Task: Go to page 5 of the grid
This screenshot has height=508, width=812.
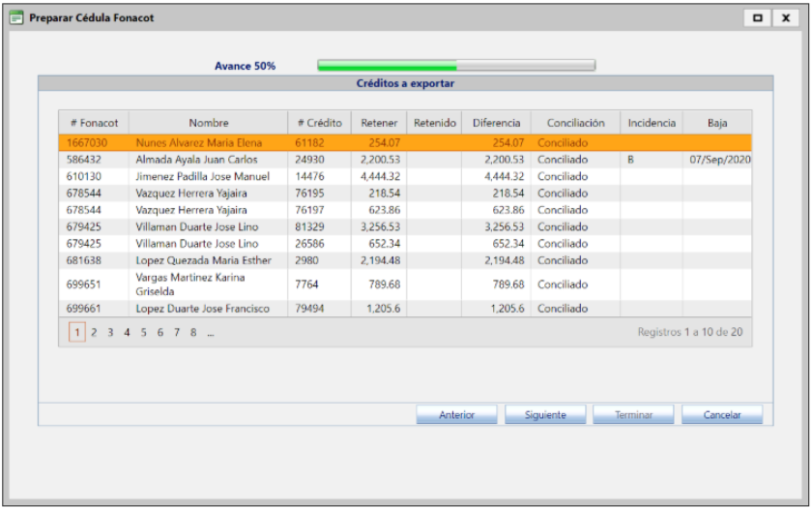Action: coord(143,332)
